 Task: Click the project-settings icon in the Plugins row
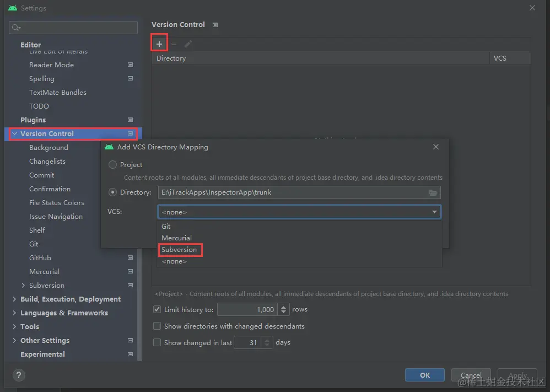[x=131, y=120]
